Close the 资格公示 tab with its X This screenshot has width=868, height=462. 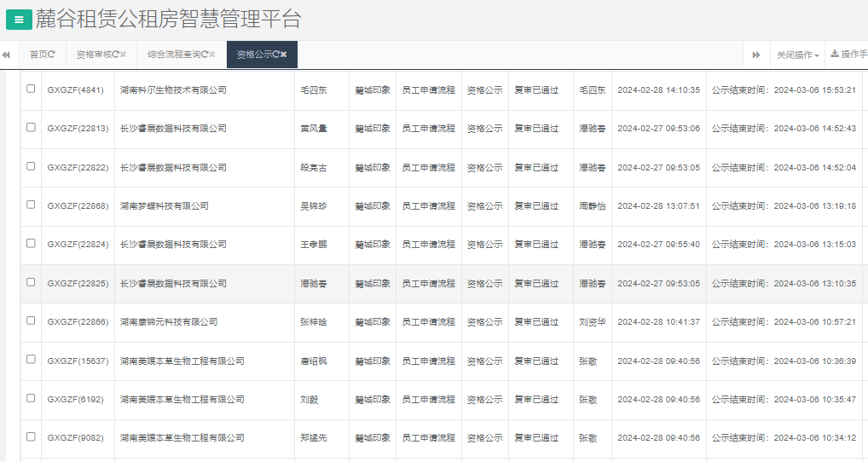tap(283, 55)
